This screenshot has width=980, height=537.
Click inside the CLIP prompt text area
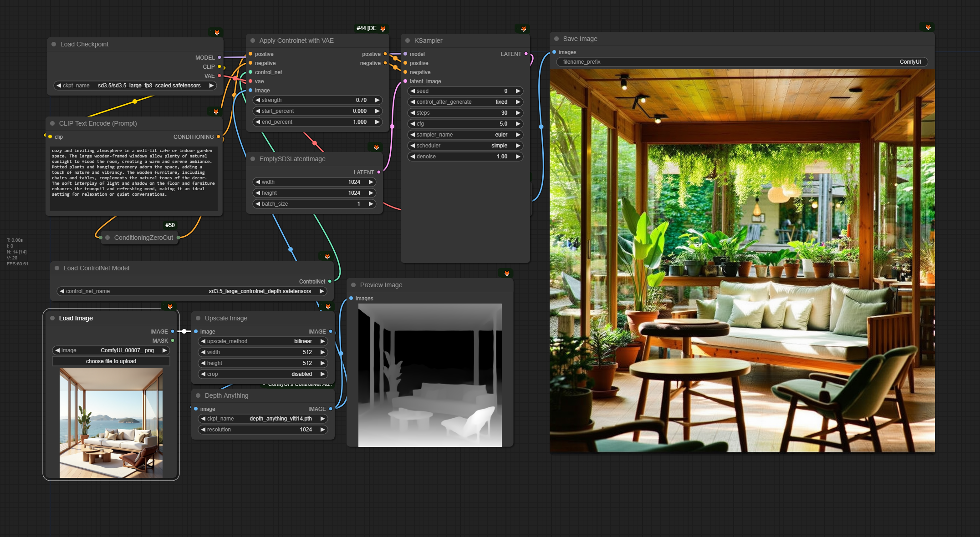[133, 178]
